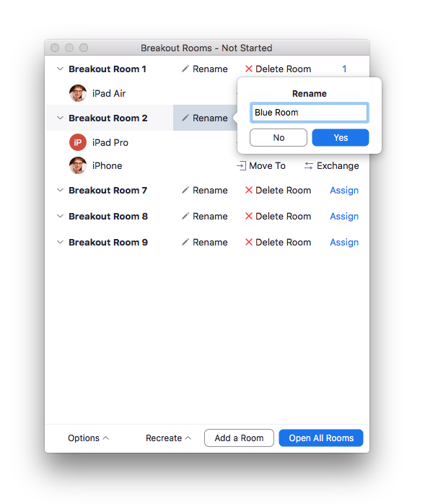Collapse Breakout Room 1 chevron
The image size is (425, 504).
[60, 69]
